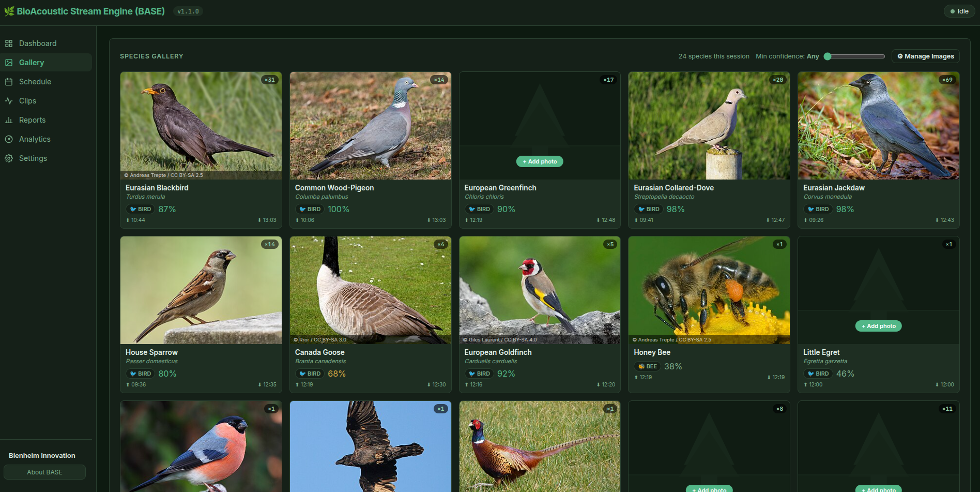Click the 100% confidence on Wood-Pigeon

pos(339,209)
